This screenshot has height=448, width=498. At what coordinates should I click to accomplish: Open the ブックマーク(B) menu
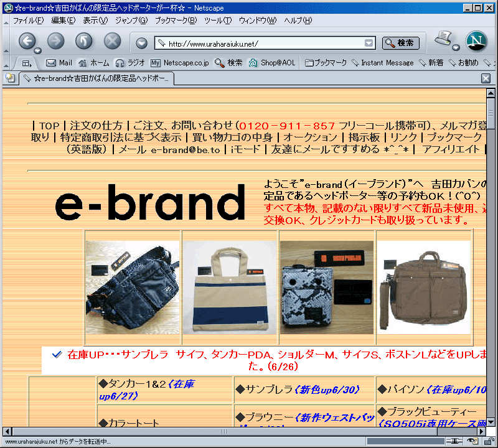[176, 21]
